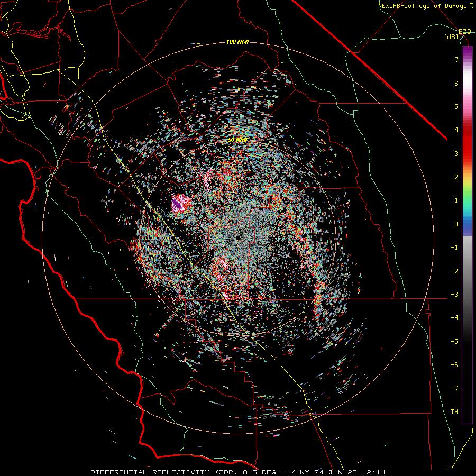The image size is (476, 476).
Task: Click the "BZD" label above the scale
Action: pyautogui.click(x=465, y=31)
